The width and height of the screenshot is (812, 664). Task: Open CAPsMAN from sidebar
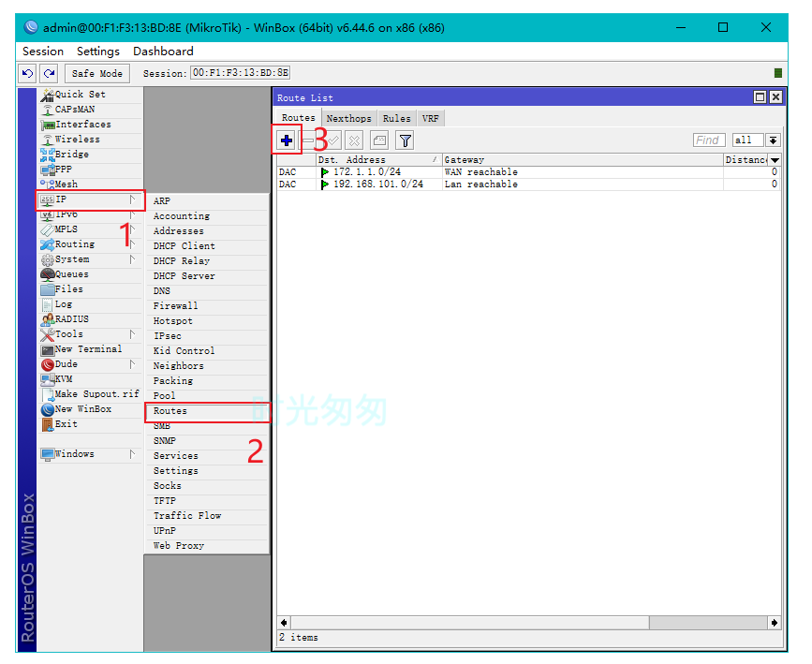[x=90, y=110]
